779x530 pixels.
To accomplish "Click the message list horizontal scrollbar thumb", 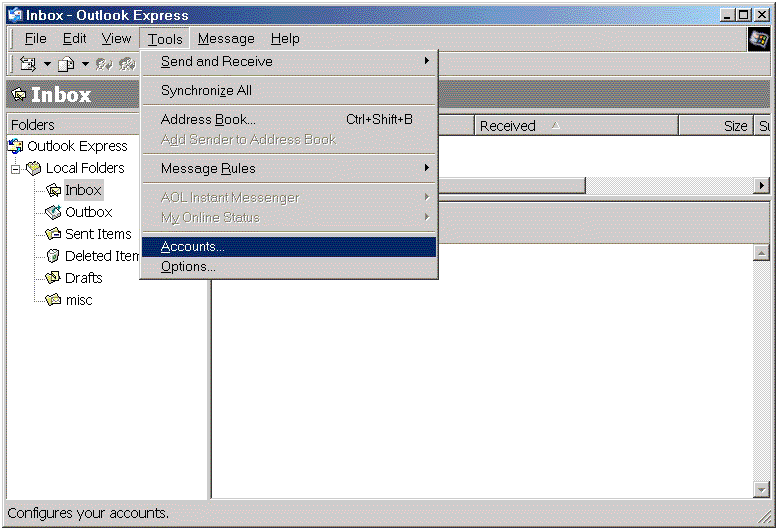I will 512,186.
